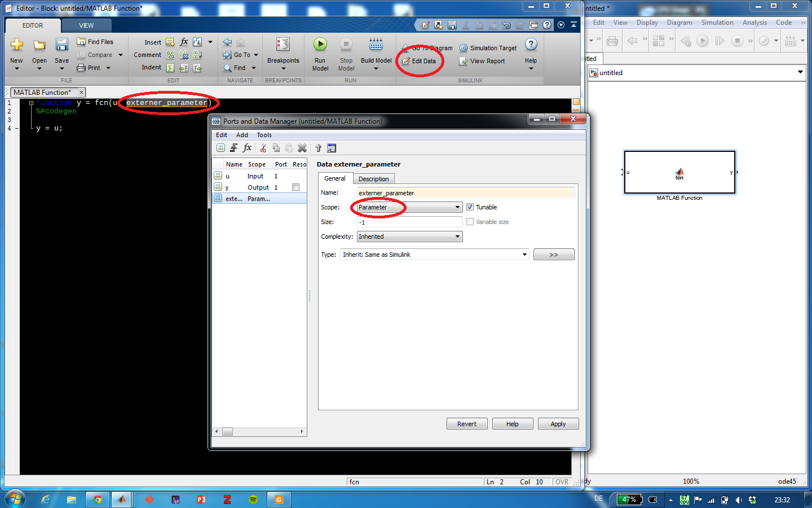The image size is (812, 508).
Task: Click the Stop Model icon in the editor
Action: pyautogui.click(x=346, y=45)
